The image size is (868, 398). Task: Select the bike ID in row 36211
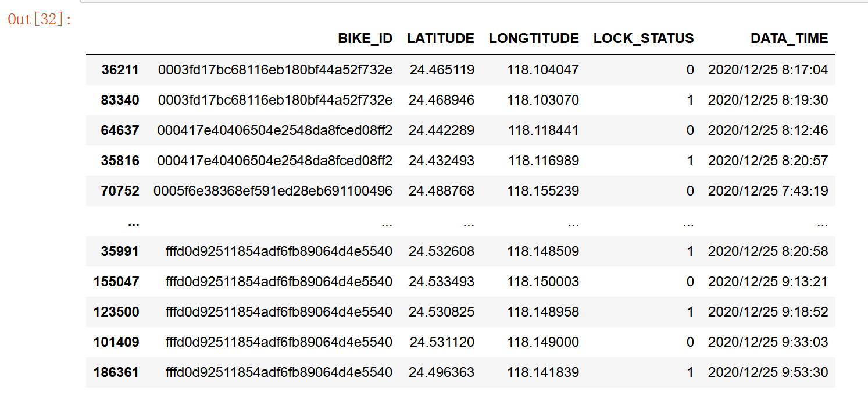click(x=275, y=70)
